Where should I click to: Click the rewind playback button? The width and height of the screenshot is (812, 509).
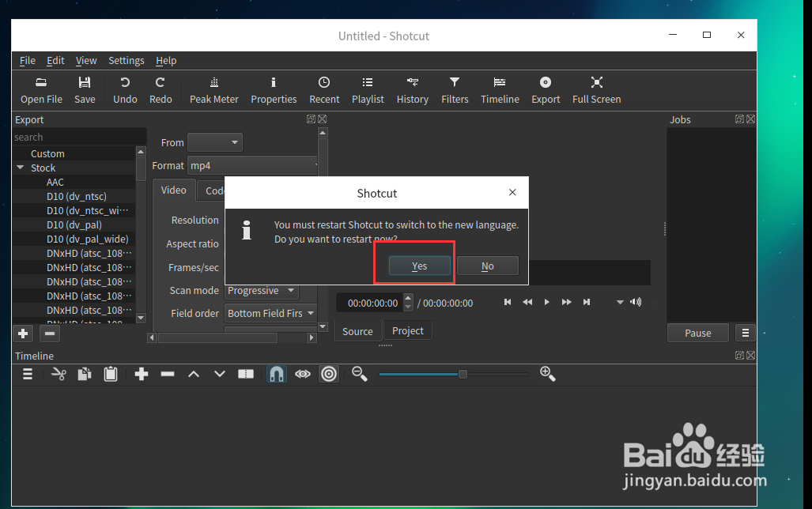[x=527, y=302]
